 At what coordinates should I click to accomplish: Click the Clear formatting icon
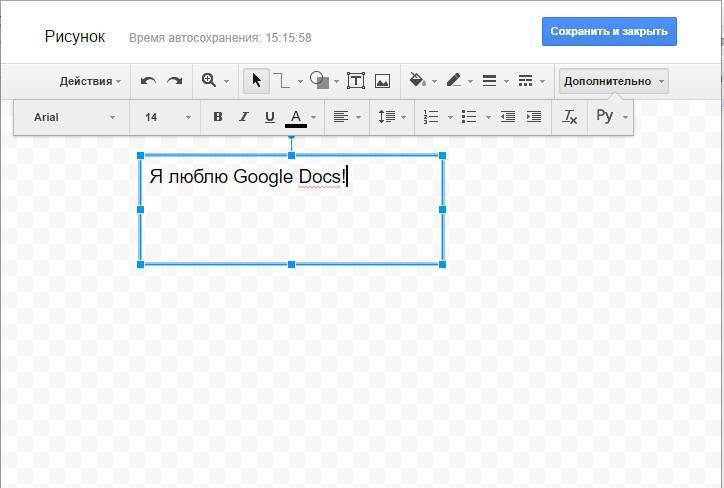pyautogui.click(x=569, y=117)
